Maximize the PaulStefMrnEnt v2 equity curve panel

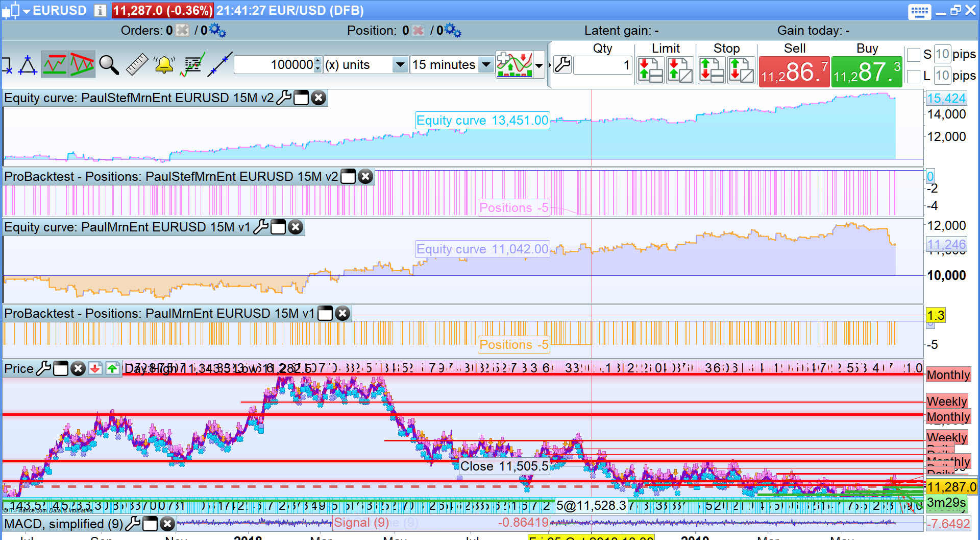[301, 98]
